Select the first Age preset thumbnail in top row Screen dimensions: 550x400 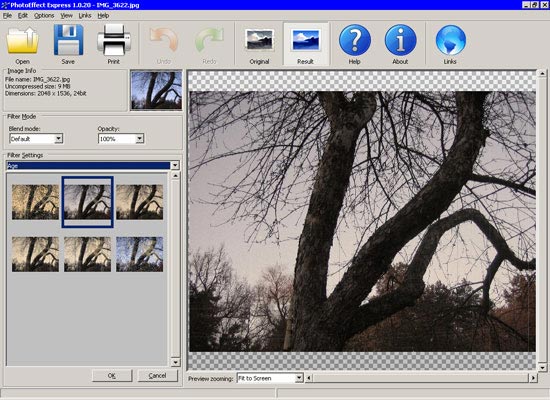coord(35,202)
